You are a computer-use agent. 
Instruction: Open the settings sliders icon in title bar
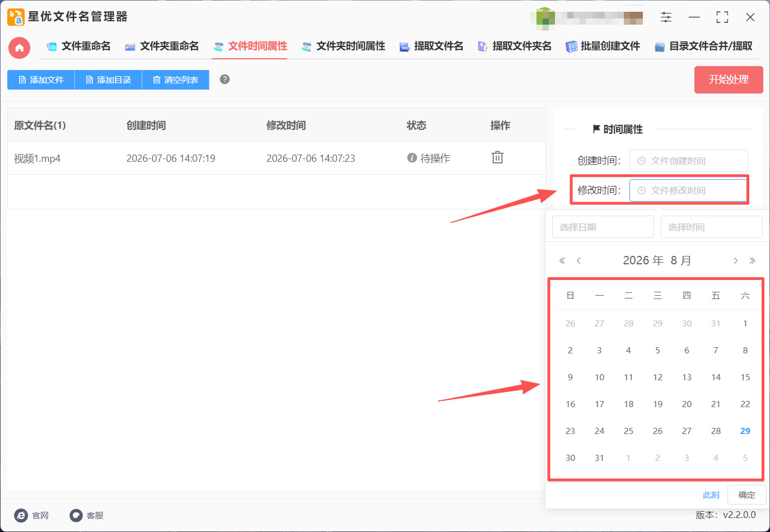666,17
